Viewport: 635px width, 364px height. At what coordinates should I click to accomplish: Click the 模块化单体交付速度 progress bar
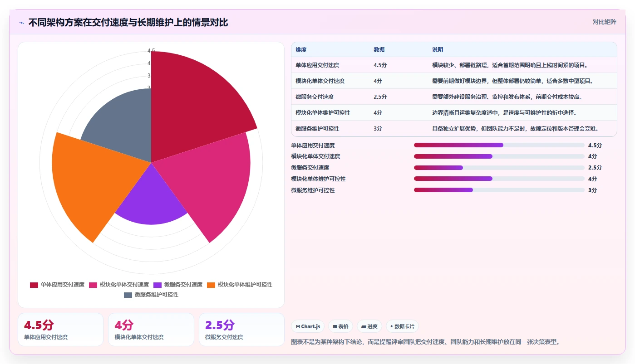click(x=499, y=156)
